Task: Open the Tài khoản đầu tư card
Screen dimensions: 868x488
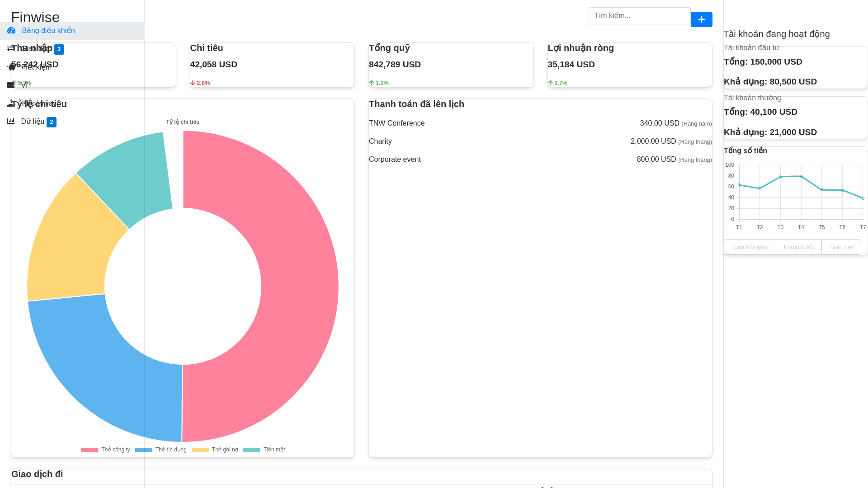Action: (796, 67)
